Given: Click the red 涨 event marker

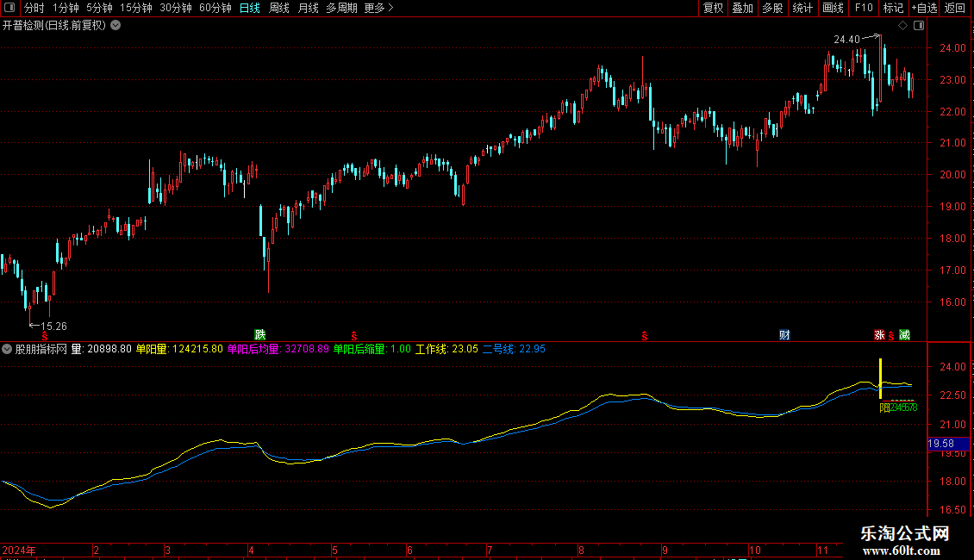Looking at the screenshot, I should pyautogui.click(x=879, y=335).
